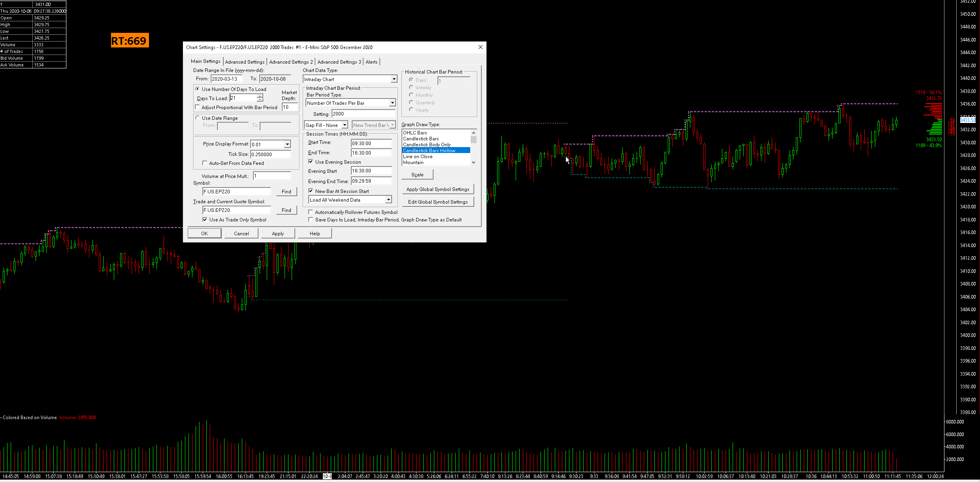
Task: Click the Apply button
Action: (x=278, y=233)
